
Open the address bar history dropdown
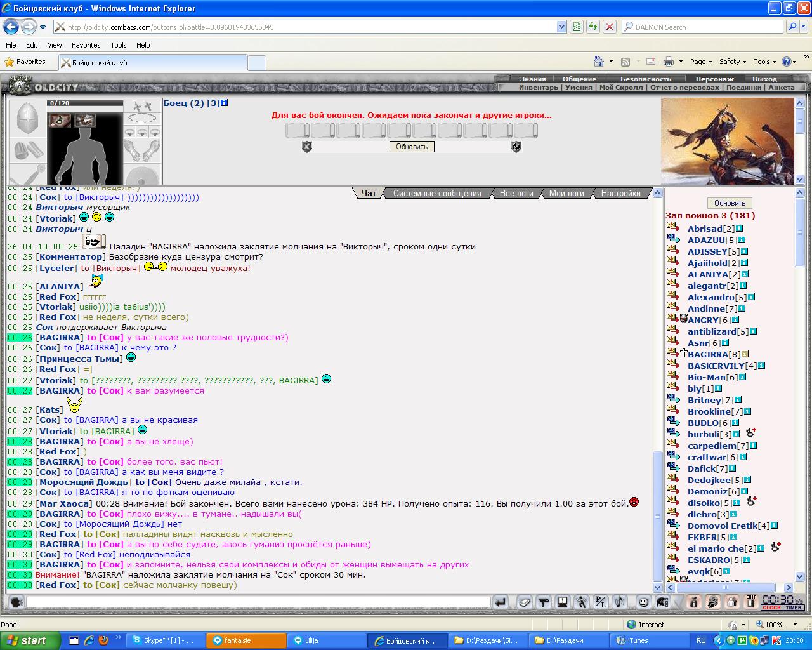561,27
